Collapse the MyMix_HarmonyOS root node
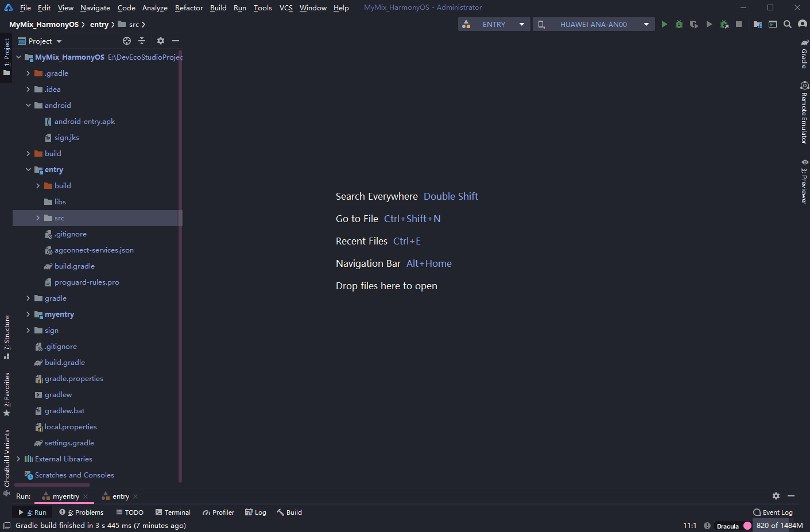Image resolution: width=810 pixels, height=532 pixels. 18,57
